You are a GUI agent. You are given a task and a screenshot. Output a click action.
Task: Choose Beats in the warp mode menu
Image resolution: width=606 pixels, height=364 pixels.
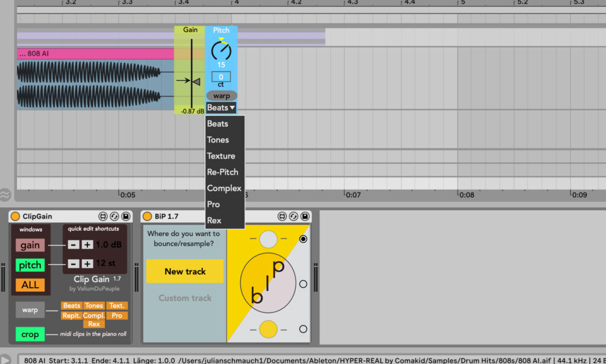[x=225, y=124]
